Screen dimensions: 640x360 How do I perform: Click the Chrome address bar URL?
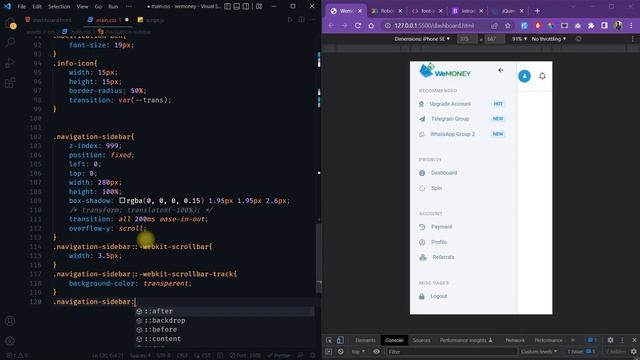pyautogui.click(x=434, y=25)
